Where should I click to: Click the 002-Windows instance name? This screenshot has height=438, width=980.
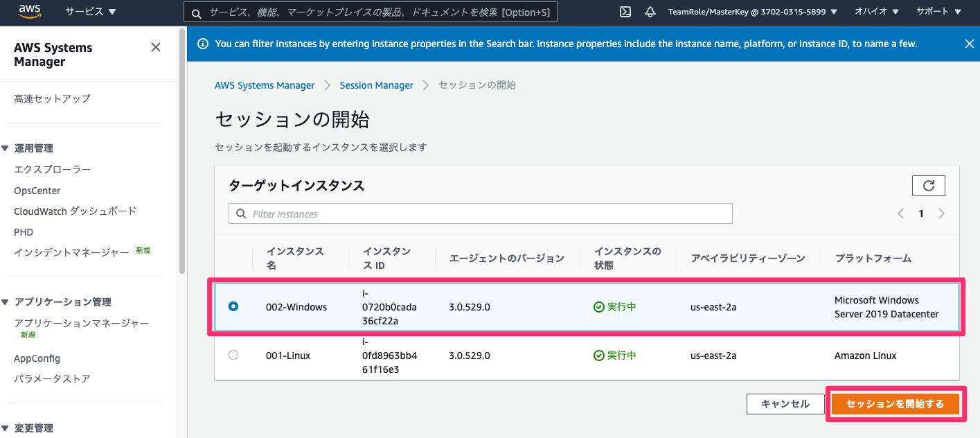(296, 307)
